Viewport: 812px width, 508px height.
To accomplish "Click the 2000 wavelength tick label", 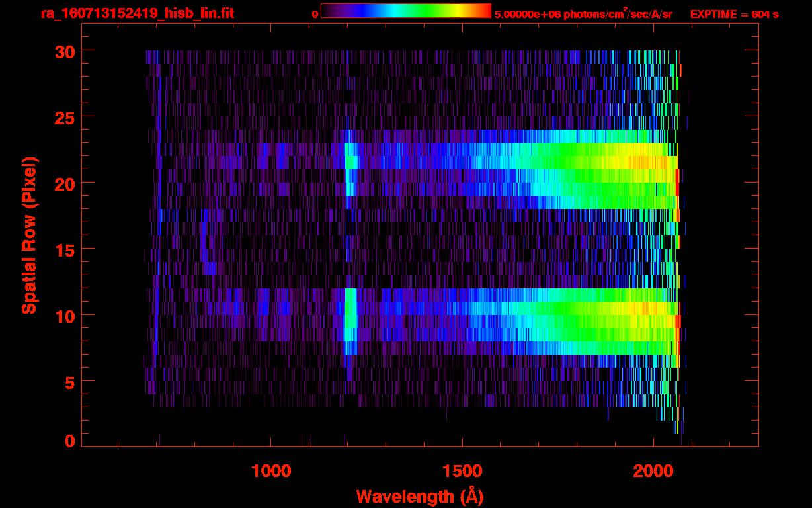I will click(652, 471).
